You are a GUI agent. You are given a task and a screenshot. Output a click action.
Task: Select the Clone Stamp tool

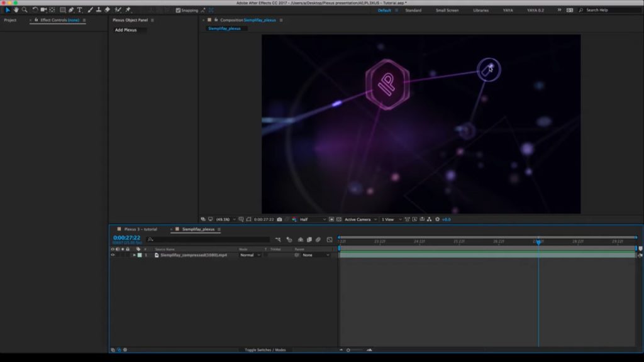click(x=99, y=9)
